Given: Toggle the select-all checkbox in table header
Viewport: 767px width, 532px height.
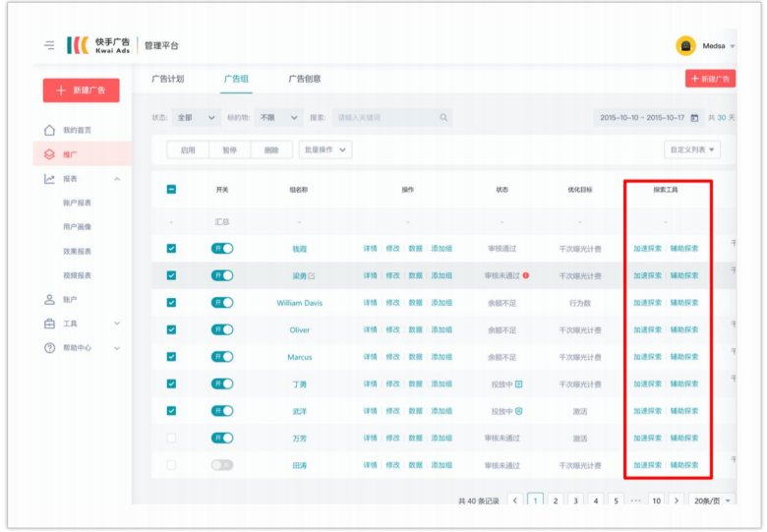Looking at the screenshot, I should pos(171,190).
